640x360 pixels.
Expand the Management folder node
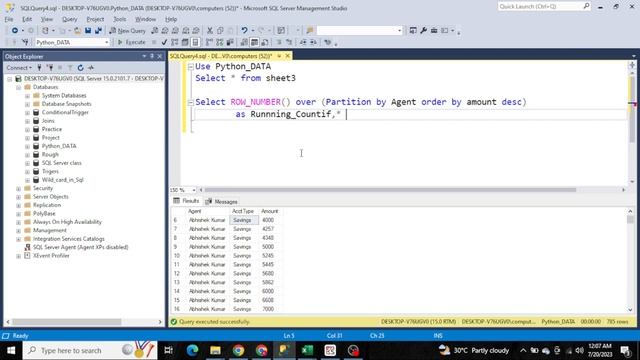coord(18,230)
